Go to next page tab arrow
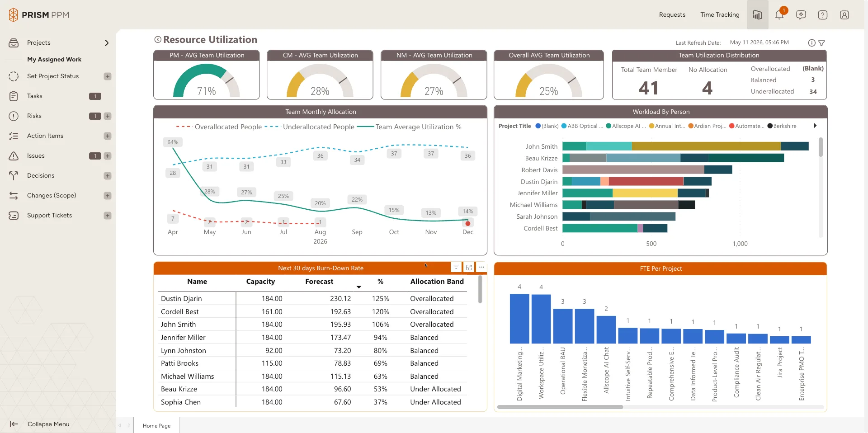Image resolution: width=868 pixels, height=433 pixels. tap(129, 425)
